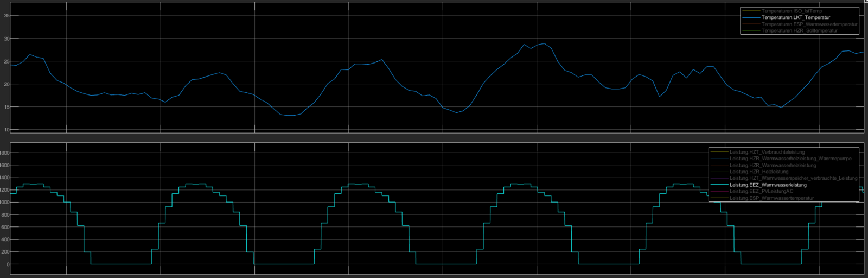Select the blue temperature curve at its highest peak
This screenshot has width=868, height=278.
pyautogui.click(x=544, y=43)
